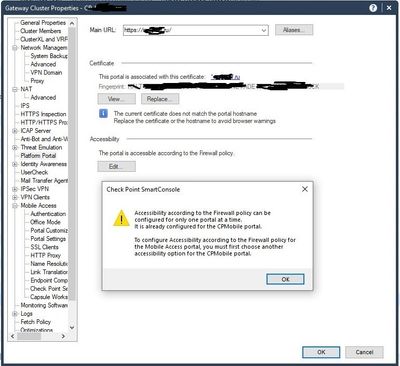Select UserCheck tree item
400x366 pixels.
coord(34,172)
